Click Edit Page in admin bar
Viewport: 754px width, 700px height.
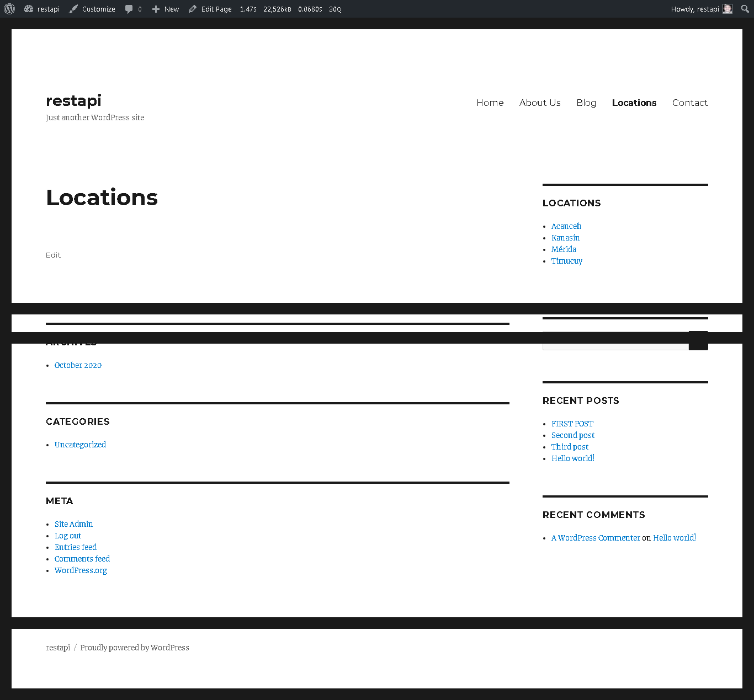(210, 9)
